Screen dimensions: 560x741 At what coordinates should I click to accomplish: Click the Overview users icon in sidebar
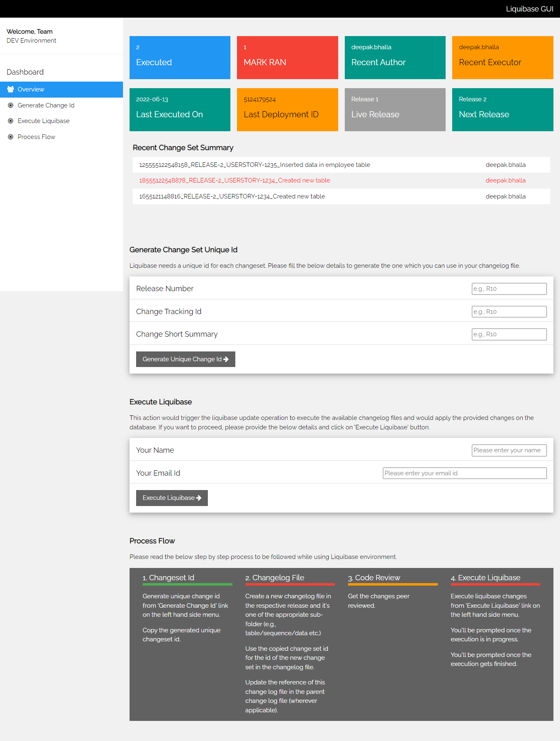point(11,89)
